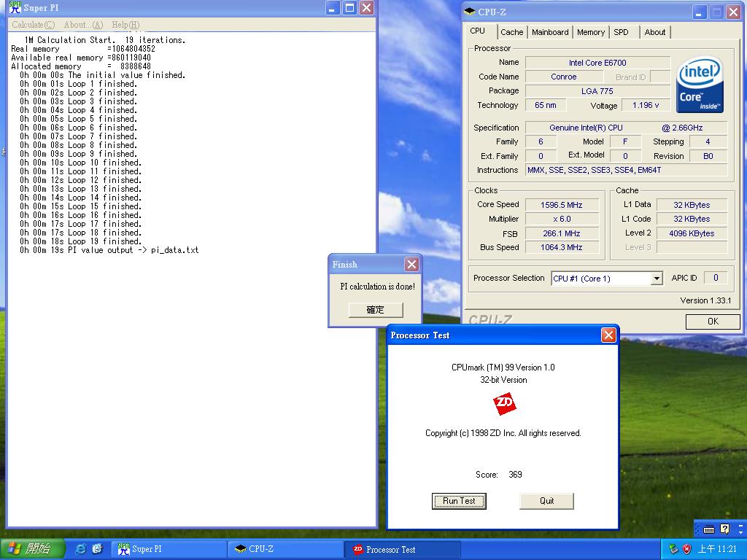Click the Specification field Genuine Intel(R) CPU
747x560 pixels.
627,128
